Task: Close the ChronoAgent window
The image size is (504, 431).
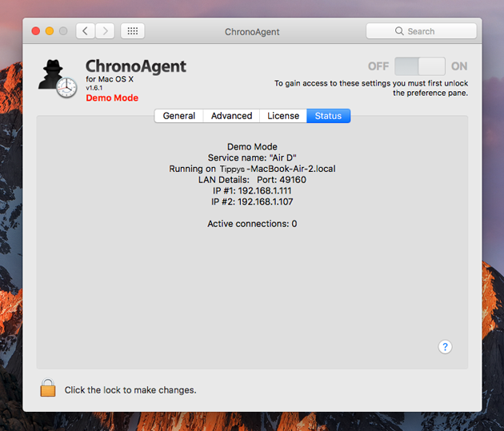Action: click(x=36, y=31)
